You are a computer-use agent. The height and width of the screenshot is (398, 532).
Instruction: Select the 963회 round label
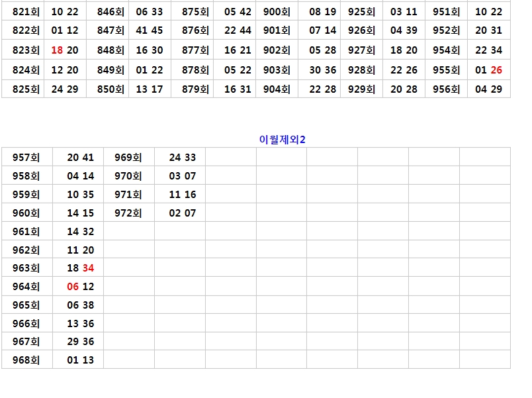click(x=26, y=268)
